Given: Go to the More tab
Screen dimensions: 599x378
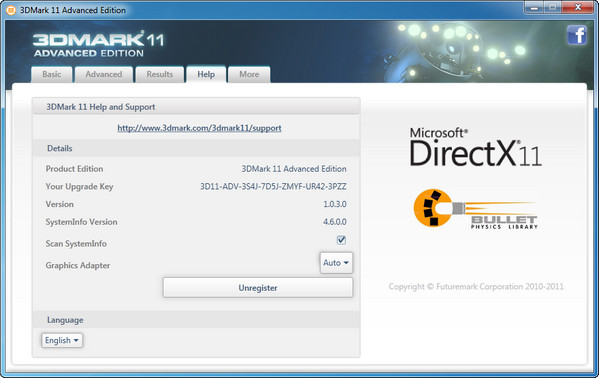Looking at the screenshot, I should [249, 75].
